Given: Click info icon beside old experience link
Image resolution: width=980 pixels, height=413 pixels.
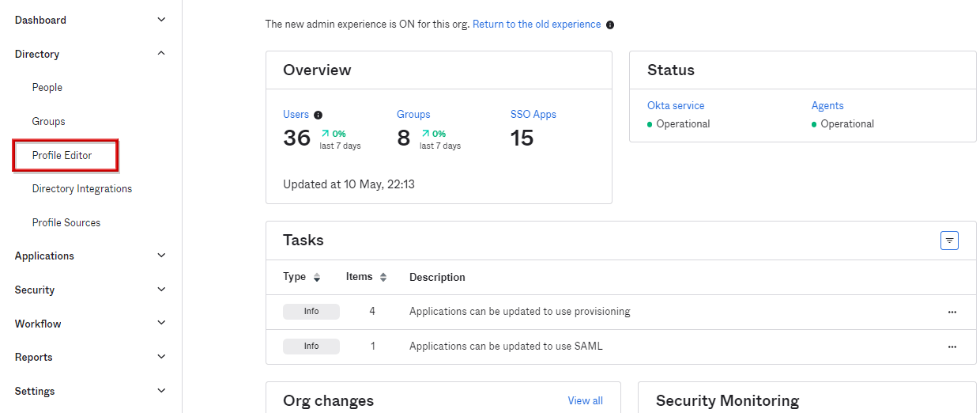Looking at the screenshot, I should pyautogui.click(x=610, y=25).
